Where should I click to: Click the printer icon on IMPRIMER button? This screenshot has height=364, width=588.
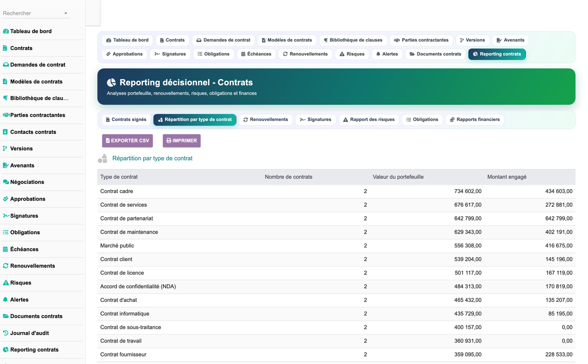(x=169, y=141)
